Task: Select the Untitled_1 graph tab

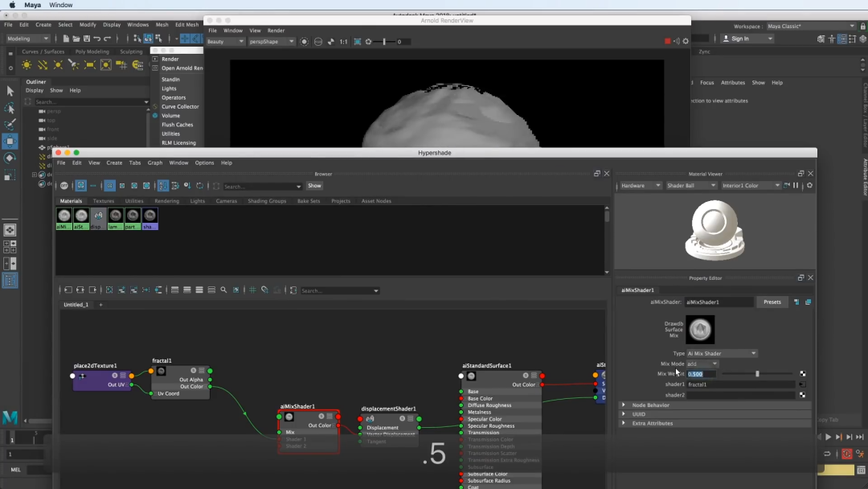Action: (x=76, y=305)
